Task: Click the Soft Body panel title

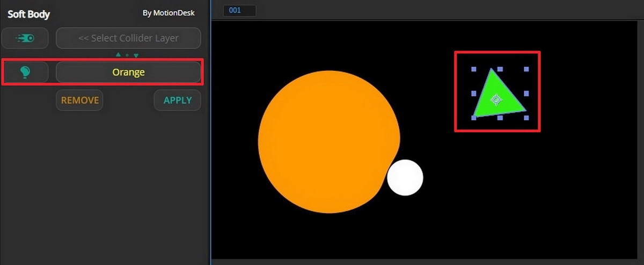Action: 28,14
